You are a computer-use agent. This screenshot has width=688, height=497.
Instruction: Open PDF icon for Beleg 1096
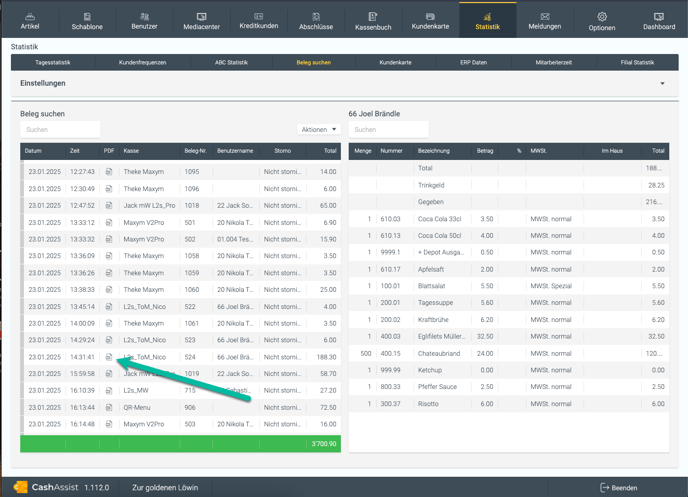click(109, 189)
